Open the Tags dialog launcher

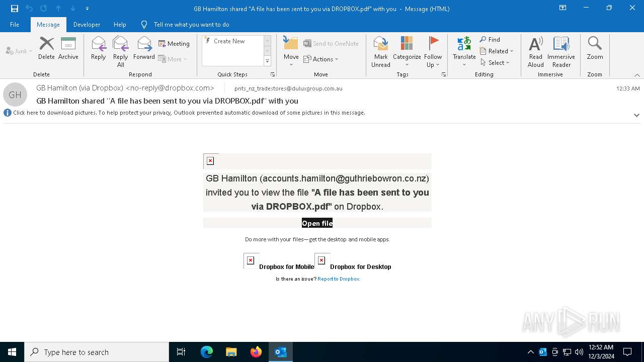coord(444,74)
